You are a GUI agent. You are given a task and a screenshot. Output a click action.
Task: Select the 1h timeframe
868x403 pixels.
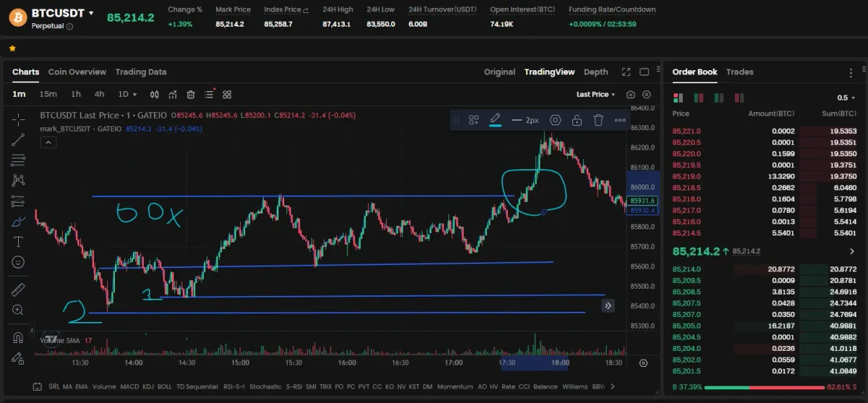(76, 94)
